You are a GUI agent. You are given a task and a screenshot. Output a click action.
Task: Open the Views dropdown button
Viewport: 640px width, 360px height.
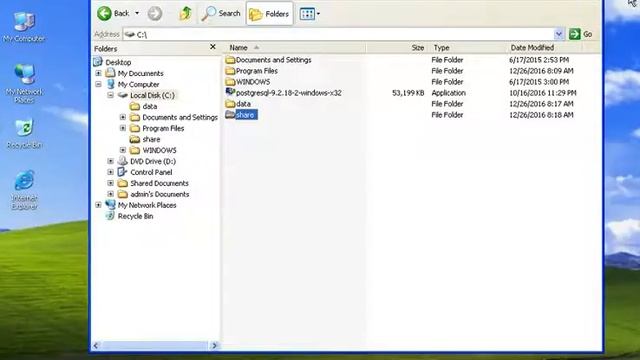tap(309, 14)
